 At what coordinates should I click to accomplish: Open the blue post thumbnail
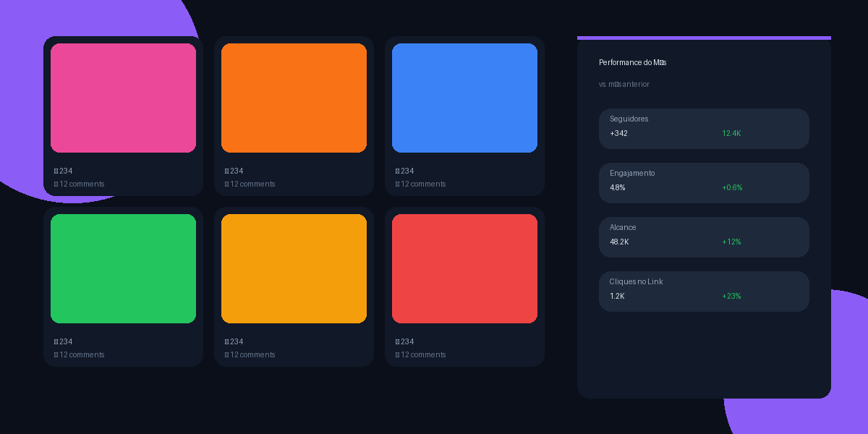464,98
